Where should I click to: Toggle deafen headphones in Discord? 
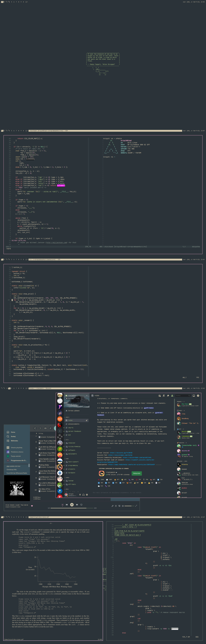(x=83, y=494)
